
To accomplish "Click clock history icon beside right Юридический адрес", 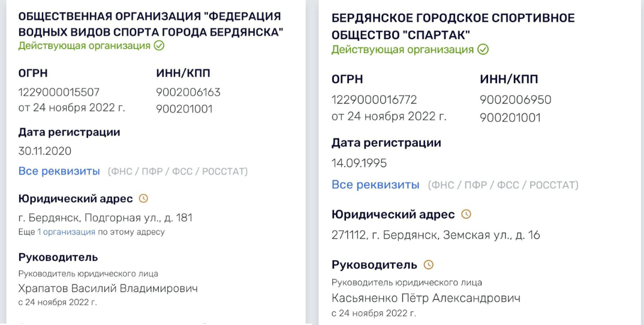I will 466,214.
